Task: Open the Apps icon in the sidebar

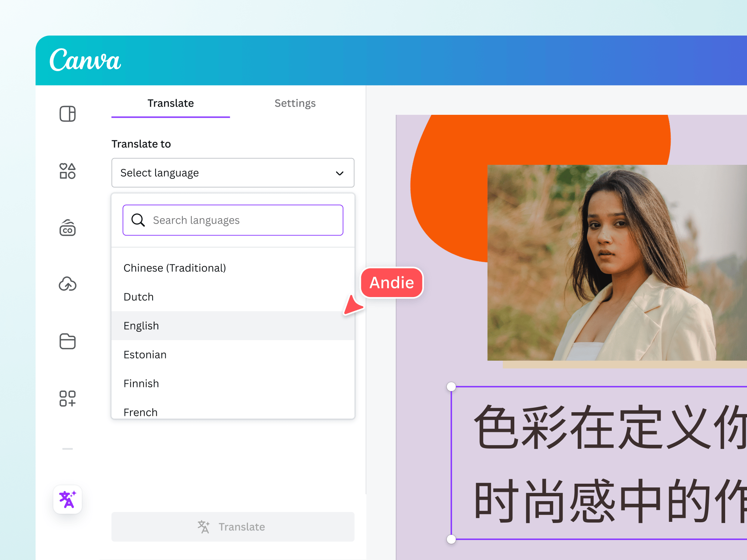Action: 67,399
